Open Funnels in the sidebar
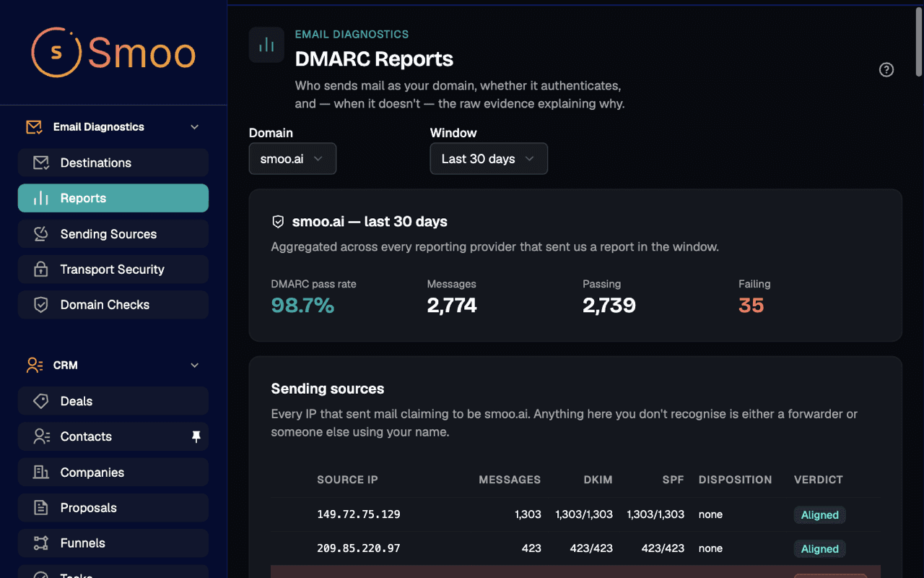This screenshot has height=578, width=924. 113,543
